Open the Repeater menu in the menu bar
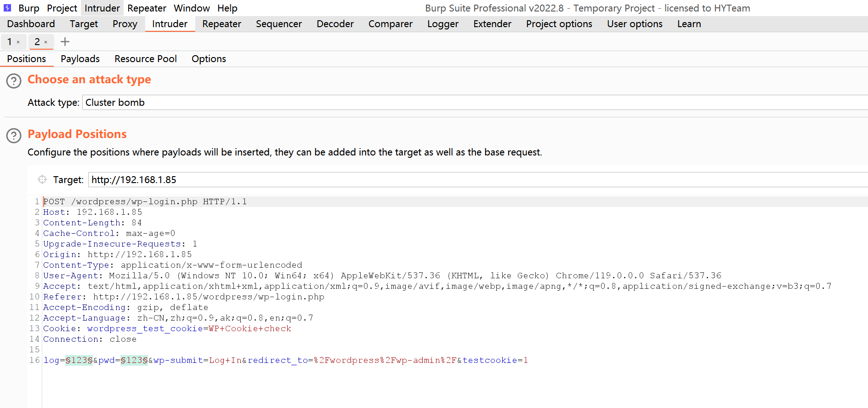 [x=147, y=8]
